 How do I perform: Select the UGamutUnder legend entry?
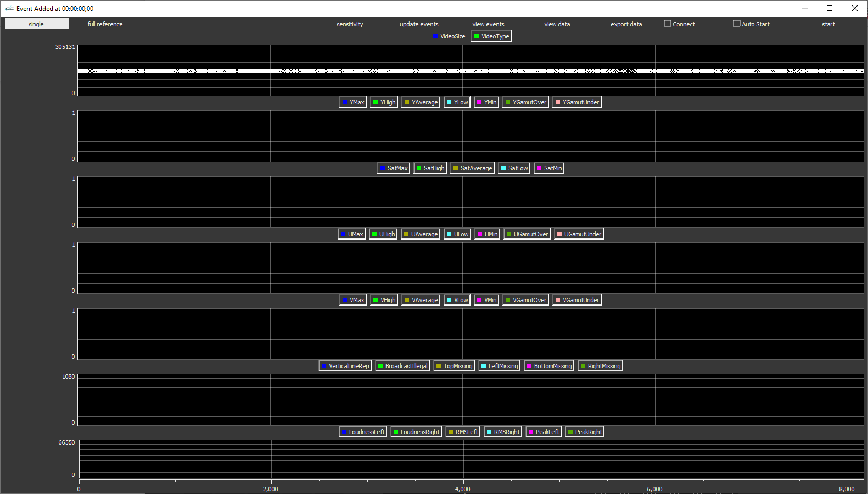click(x=579, y=234)
